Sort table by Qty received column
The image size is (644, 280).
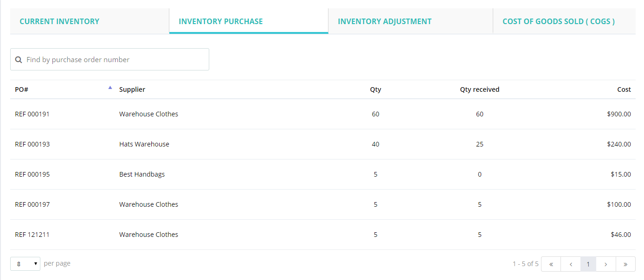[x=479, y=89]
